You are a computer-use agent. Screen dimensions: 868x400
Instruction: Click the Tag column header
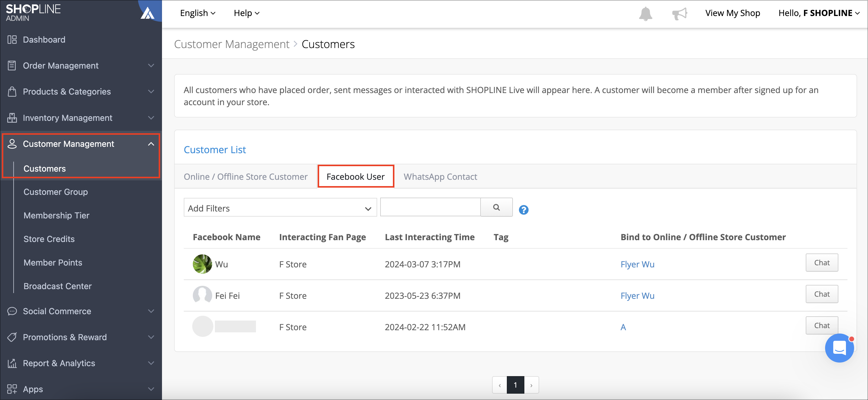(x=501, y=237)
